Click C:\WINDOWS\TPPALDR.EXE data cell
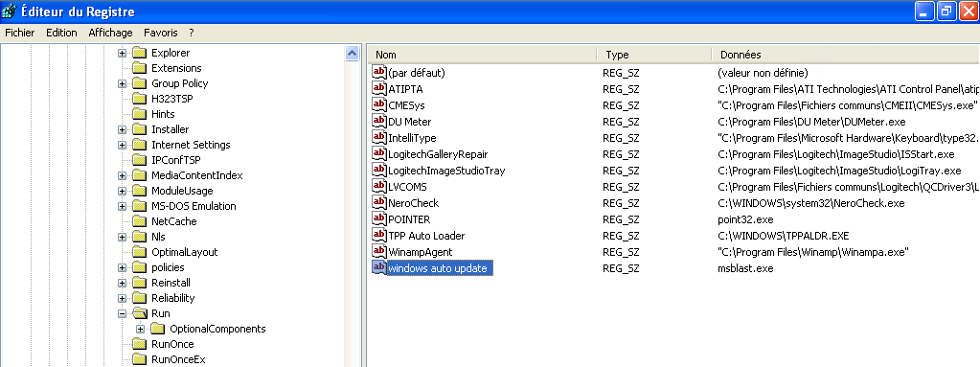Screen dimensions: 980x367 pyautogui.click(x=783, y=236)
